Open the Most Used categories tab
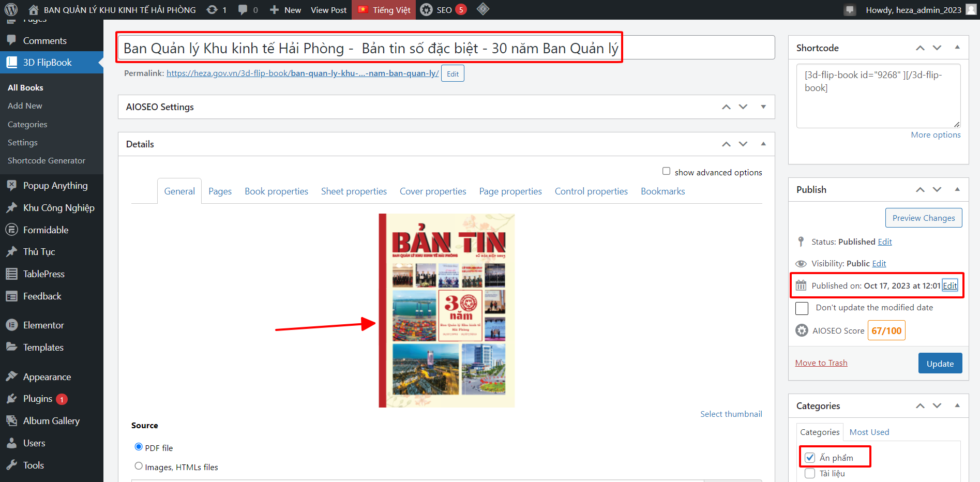The image size is (980, 482). click(x=869, y=432)
